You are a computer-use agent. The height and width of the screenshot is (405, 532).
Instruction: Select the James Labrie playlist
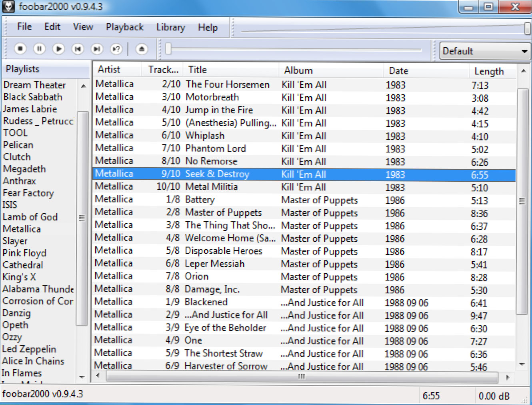click(30, 109)
